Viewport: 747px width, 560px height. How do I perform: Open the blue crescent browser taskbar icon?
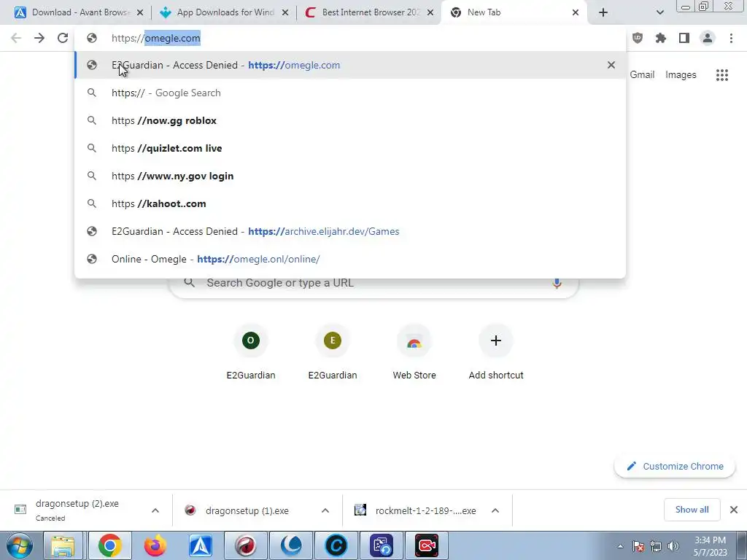point(291,545)
